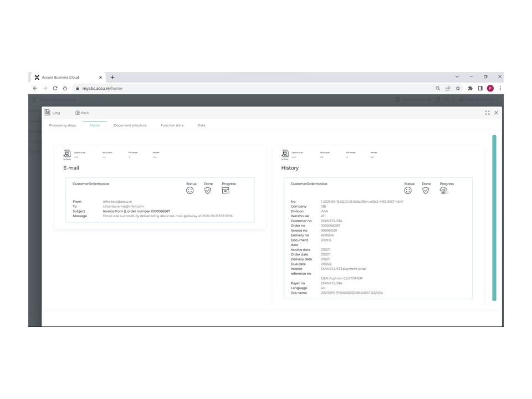The width and height of the screenshot is (532, 399).
Task: Click the Log document icon in the dialog header
Action: coord(48,112)
